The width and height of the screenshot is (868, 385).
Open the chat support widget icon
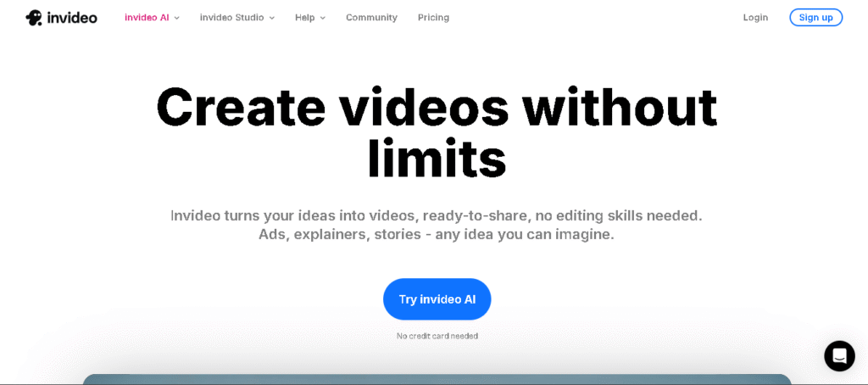coord(839,355)
